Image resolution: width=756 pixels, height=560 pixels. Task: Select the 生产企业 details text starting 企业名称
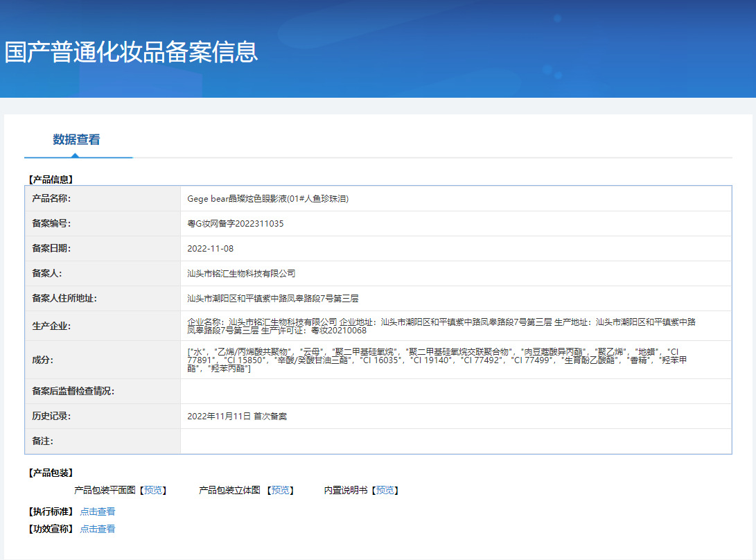pyautogui.click(x=441, y=326)
